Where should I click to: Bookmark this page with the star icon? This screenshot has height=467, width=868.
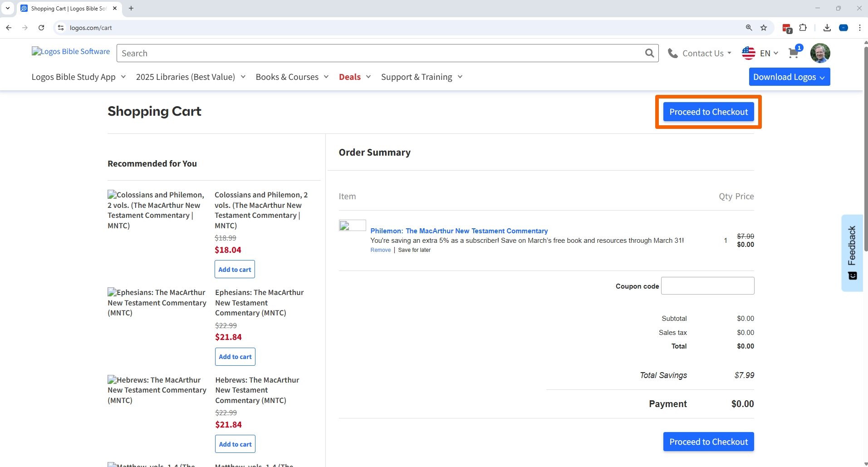[764, 28]
